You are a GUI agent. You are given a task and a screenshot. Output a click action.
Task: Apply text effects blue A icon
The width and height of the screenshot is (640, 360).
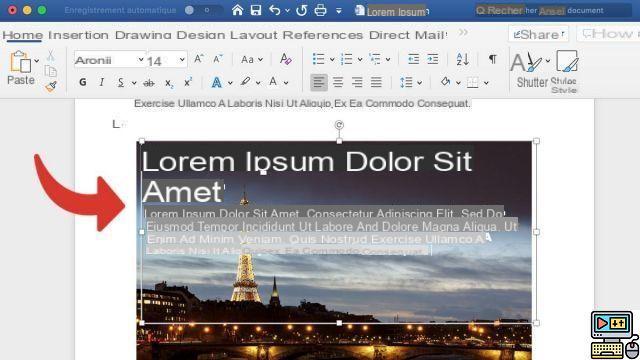(217, 83)
